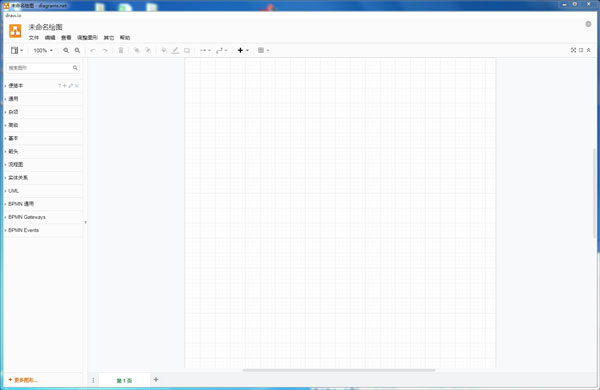Click the horizontal canvas scrollbar

point(339,370)
